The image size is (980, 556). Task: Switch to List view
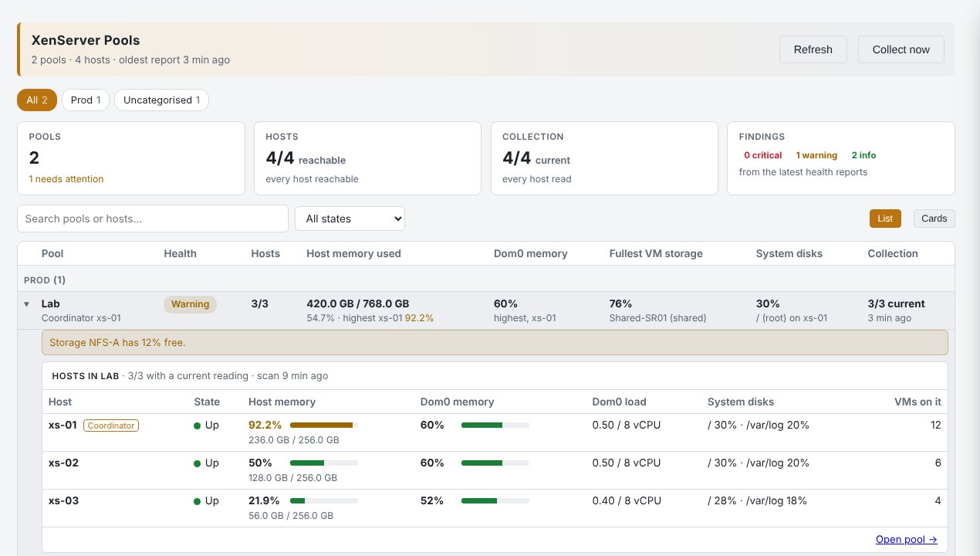[885, 219]
